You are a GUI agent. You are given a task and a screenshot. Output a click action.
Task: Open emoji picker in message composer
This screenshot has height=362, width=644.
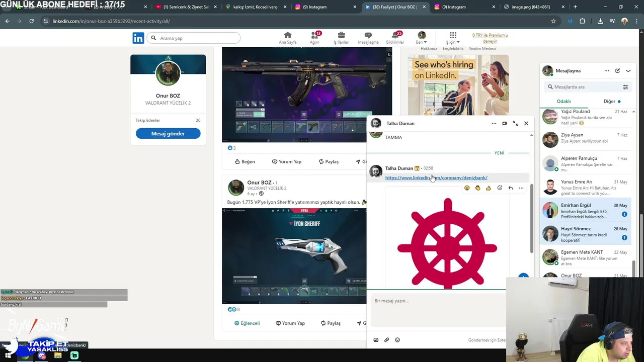397,340
